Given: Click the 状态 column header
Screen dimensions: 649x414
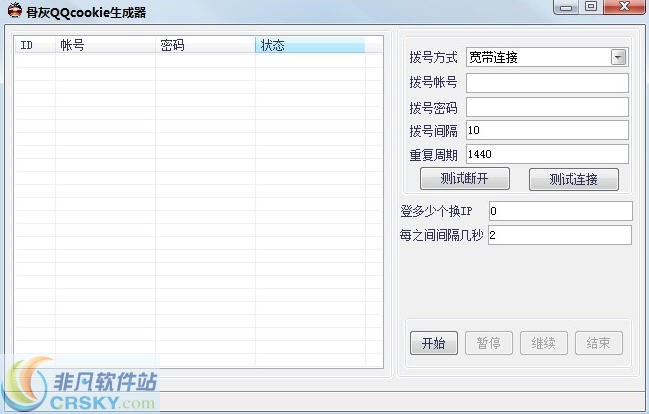Looking at the screenshot, I should 310,45.
